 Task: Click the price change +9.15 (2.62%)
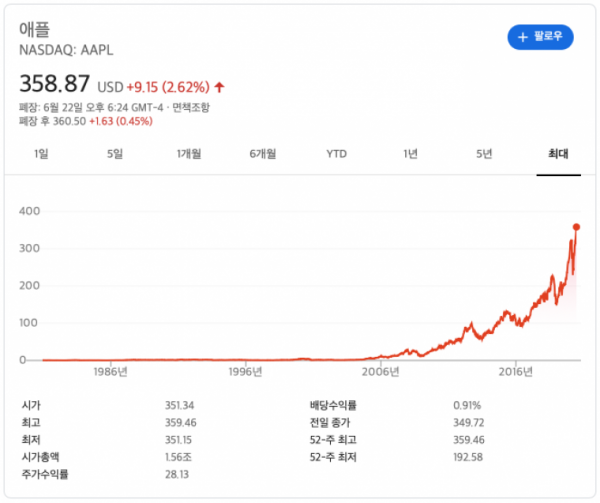pos(168,87)
